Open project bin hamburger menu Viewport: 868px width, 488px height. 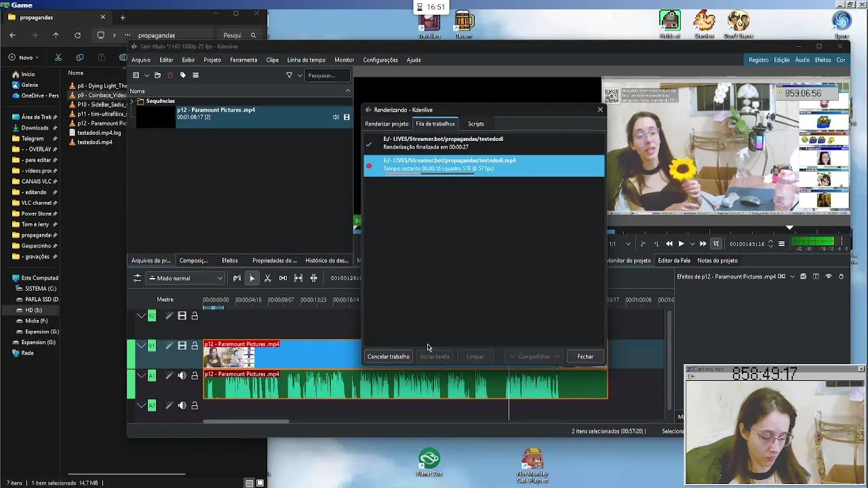tap(195, 75)
